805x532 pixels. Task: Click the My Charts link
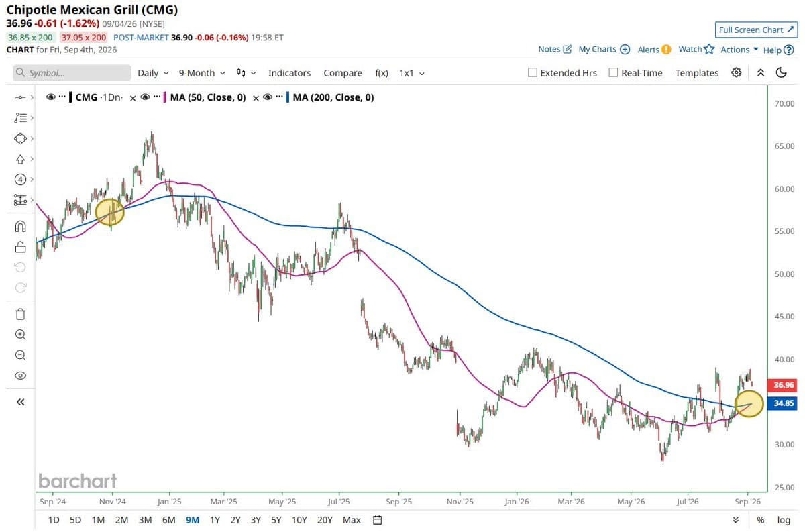[x=597, y=49]
